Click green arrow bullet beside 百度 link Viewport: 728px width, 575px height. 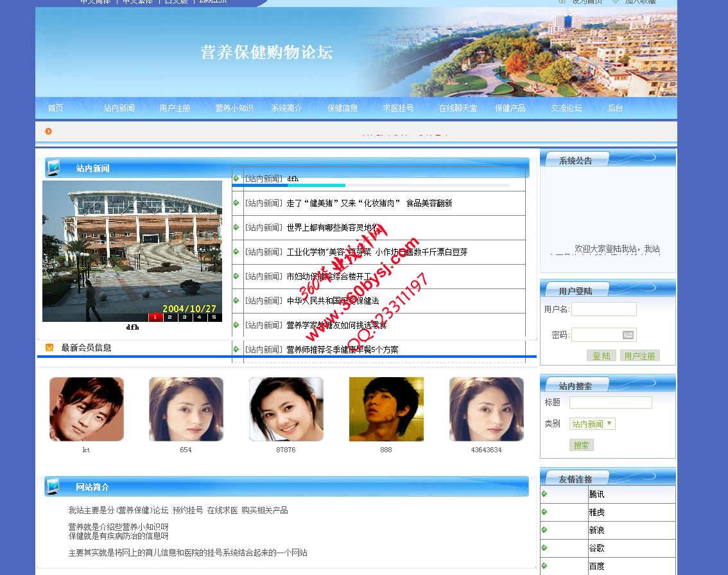pyautogui.click(x=544, y=566)
